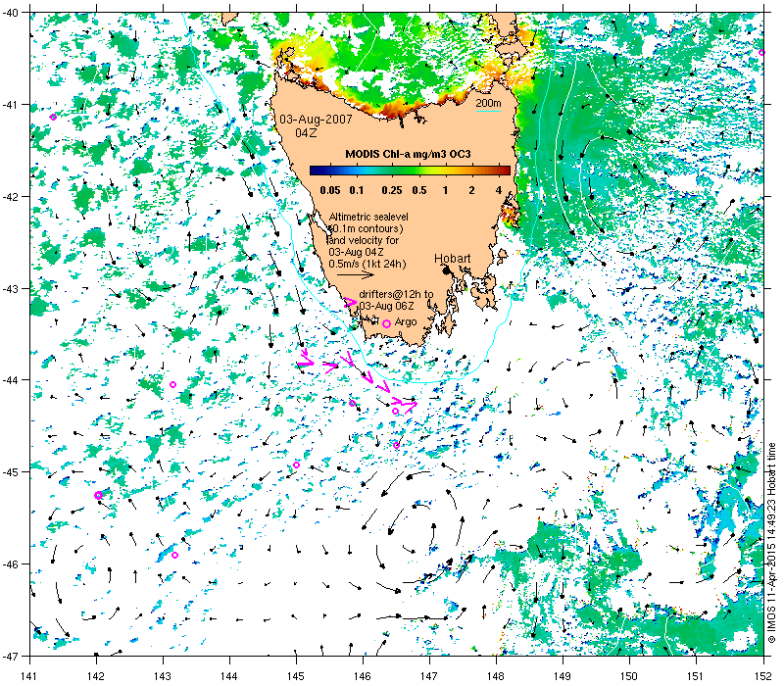Click the MODIS Chl-a colorbar title

click(408, 154)
